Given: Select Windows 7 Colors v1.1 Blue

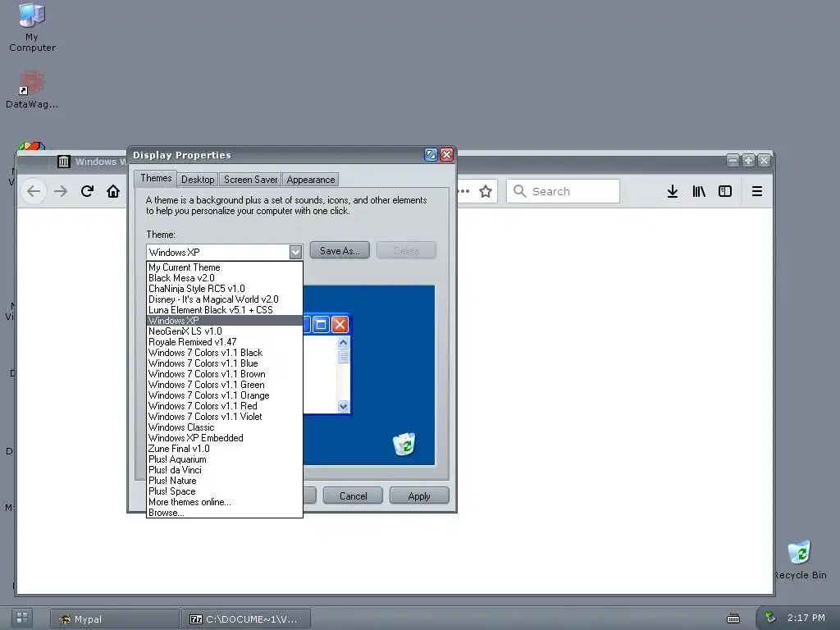Looking at the screenshot, I should 225,363.
